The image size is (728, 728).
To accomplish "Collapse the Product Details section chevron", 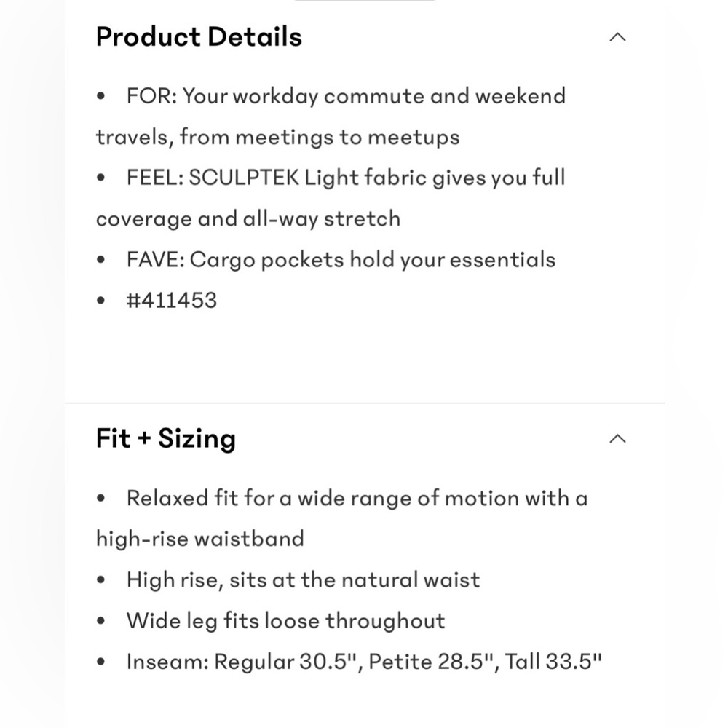I will pos(617,37).
